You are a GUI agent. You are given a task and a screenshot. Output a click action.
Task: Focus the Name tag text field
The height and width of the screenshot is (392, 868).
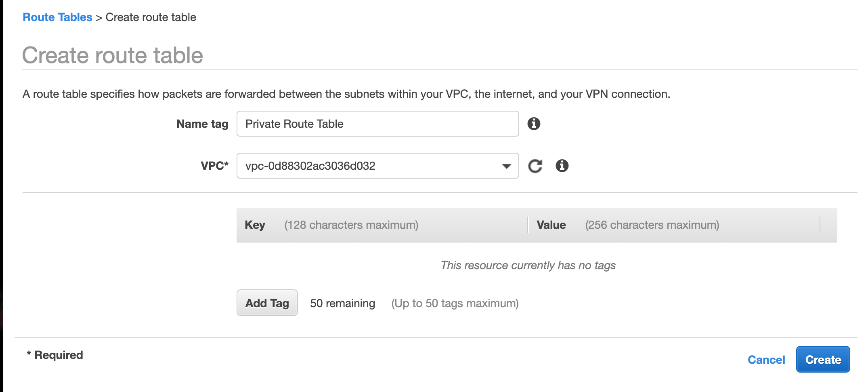[377, 124]
